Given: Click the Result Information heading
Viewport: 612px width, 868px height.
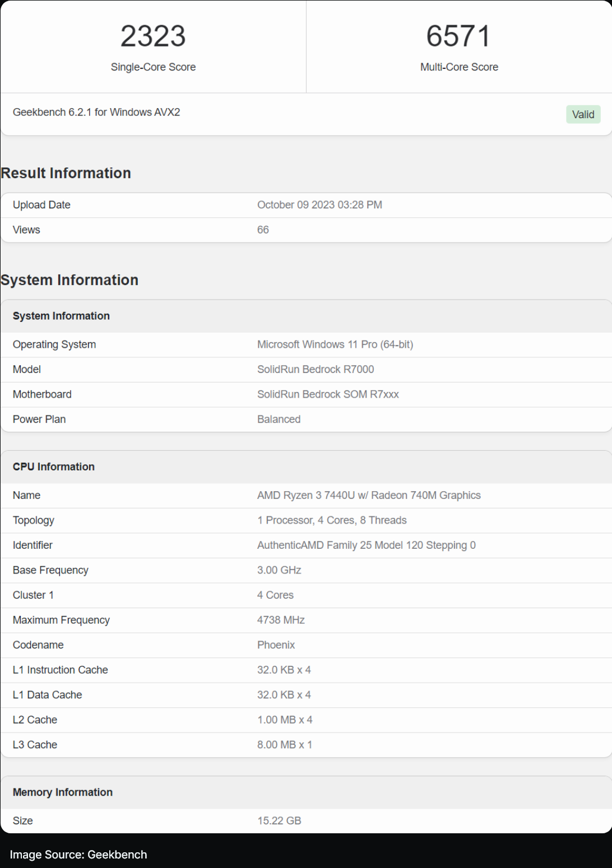Looking at the screenshot, I should pos(66,173).
